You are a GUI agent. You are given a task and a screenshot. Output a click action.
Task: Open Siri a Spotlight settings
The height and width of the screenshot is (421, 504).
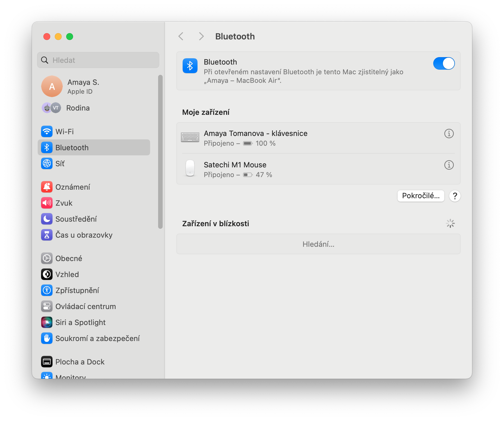[94, 322]
